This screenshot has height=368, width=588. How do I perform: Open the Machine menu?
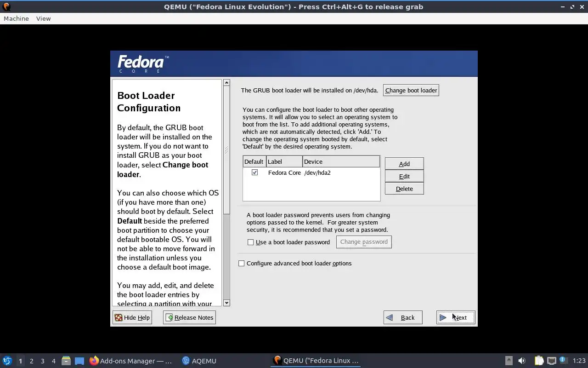click(16, 18)
